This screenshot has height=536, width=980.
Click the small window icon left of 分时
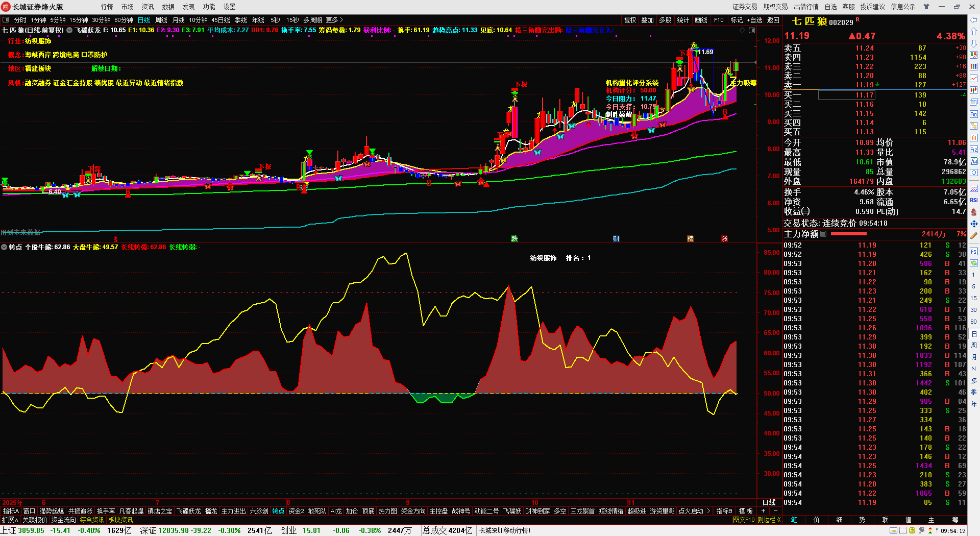click(6, 20)
